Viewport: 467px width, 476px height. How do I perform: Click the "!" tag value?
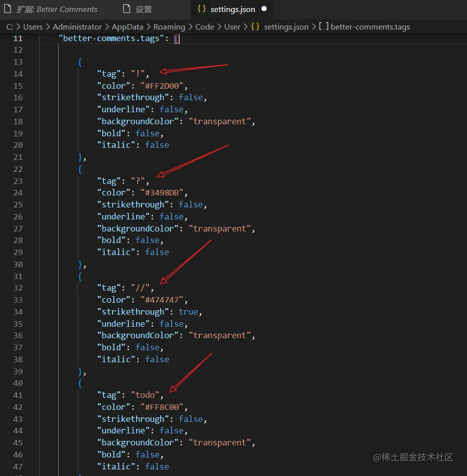tap(138, 74)
